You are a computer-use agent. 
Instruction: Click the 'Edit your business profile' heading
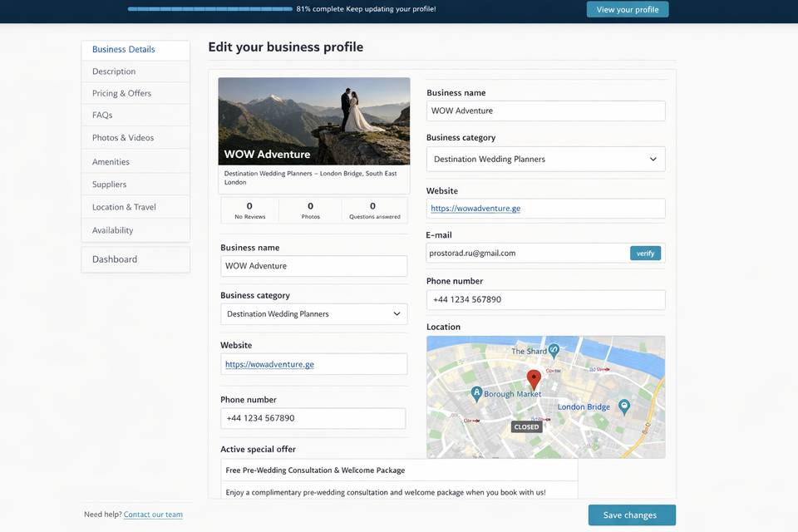click(x=285, y=47)
